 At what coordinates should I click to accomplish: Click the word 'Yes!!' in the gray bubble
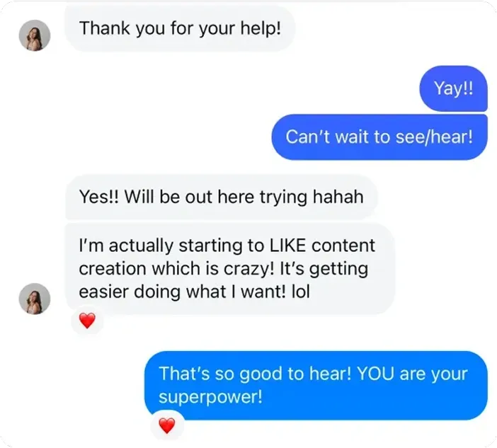click(x=99, y=197)
